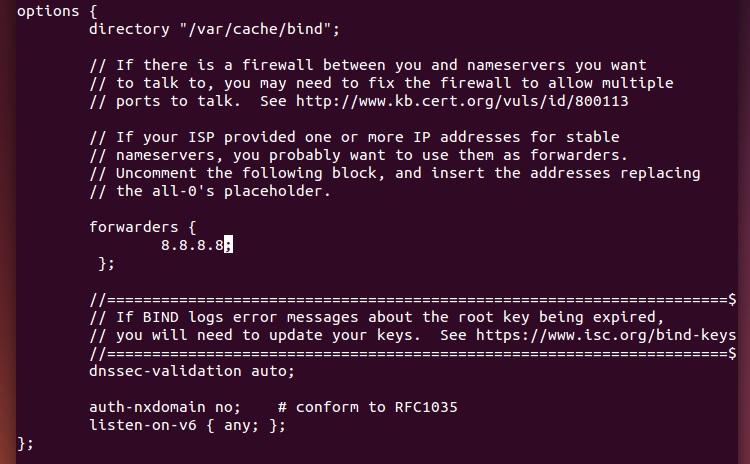Click the truncation $ marker on first separator line
The width and height of the screenshot is (750, 464).
[x=732, y=299]
